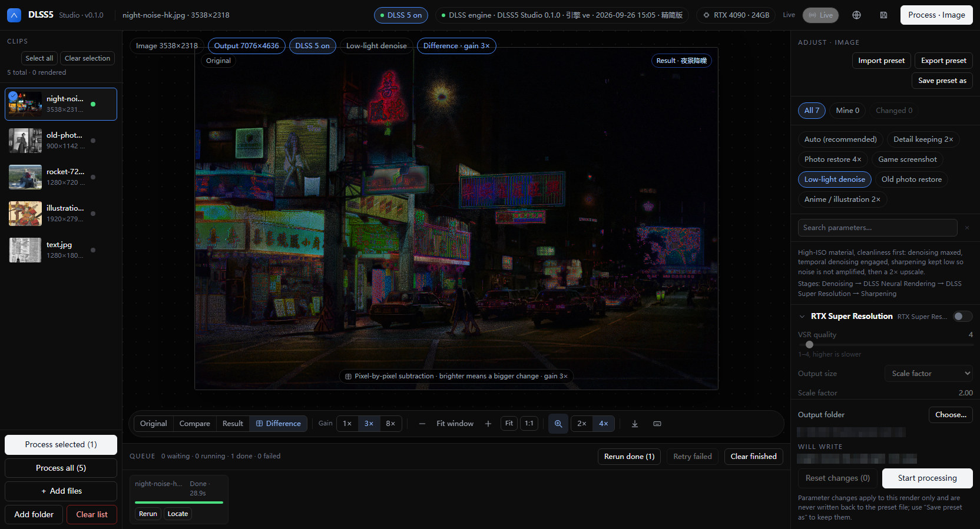
Task: Activate the magnifier loupe icon
Action: point(558,424)
